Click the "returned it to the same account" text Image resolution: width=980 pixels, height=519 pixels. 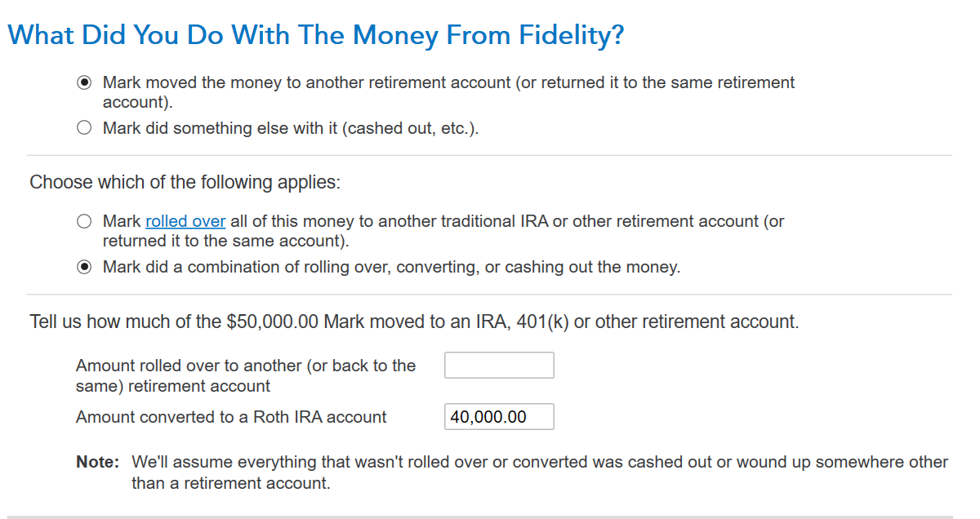point(225,242)
